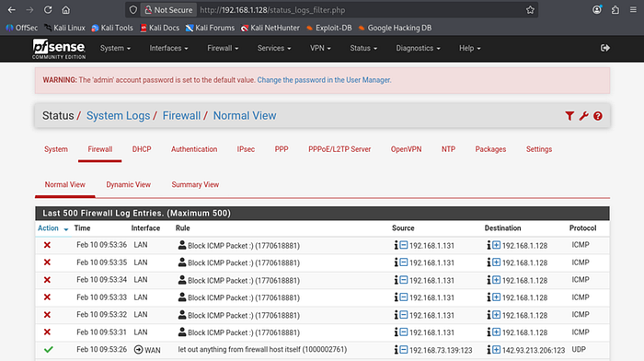
Task: Switch to the DHCP logs tab
Action: coord(142,149)
